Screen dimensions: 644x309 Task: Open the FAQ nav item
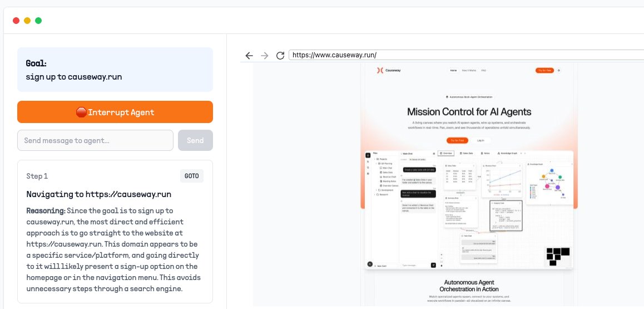(483, 70)
